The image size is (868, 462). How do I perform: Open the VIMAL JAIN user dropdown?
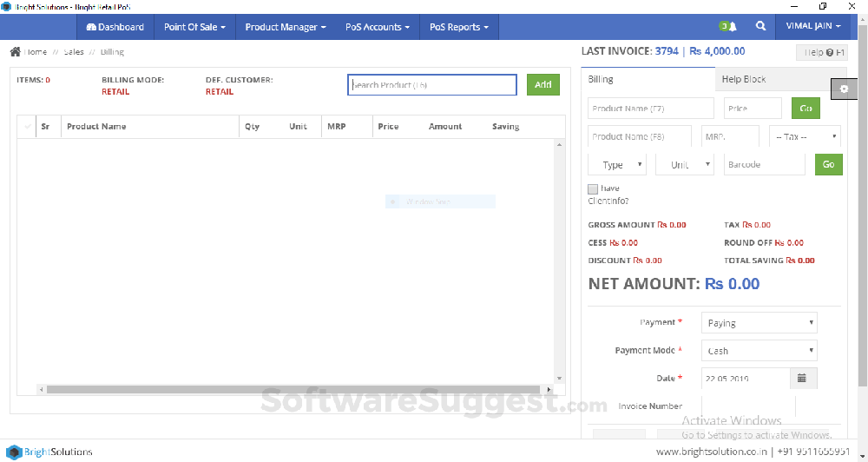point(813,26)
